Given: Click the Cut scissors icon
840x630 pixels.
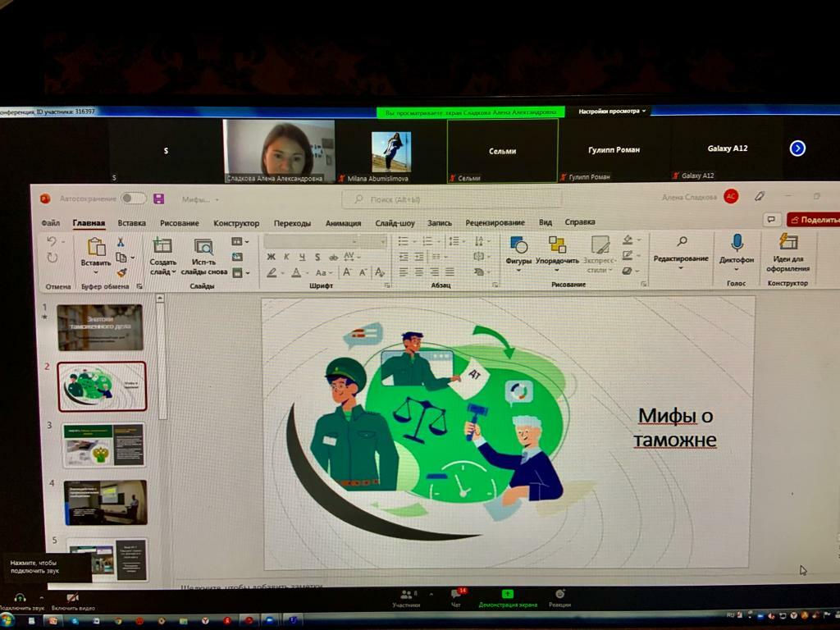Looking at the screenshot, I should click(x=121, y=242).
